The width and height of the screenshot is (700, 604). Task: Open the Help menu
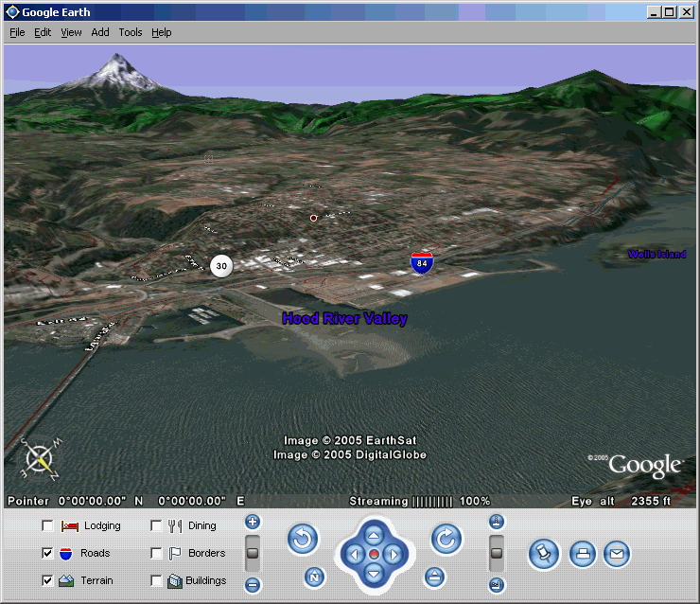click(161, 32)
